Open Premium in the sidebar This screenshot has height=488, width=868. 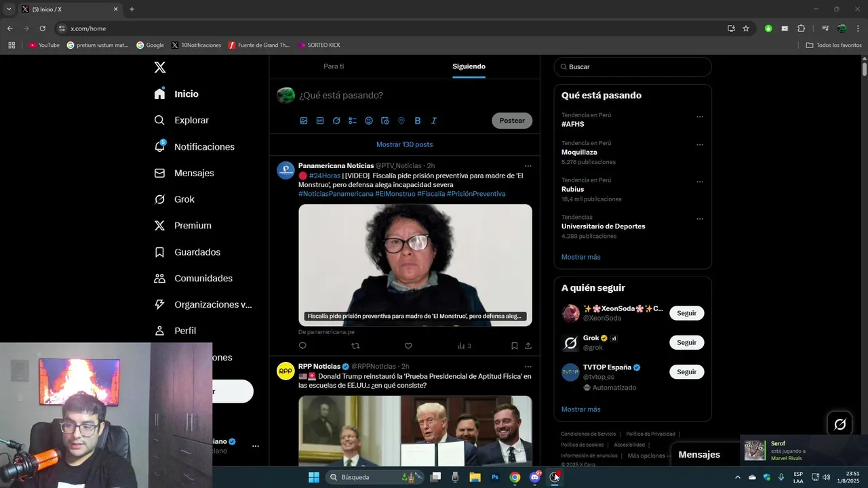pyautogui.click(x=182, y=226)
